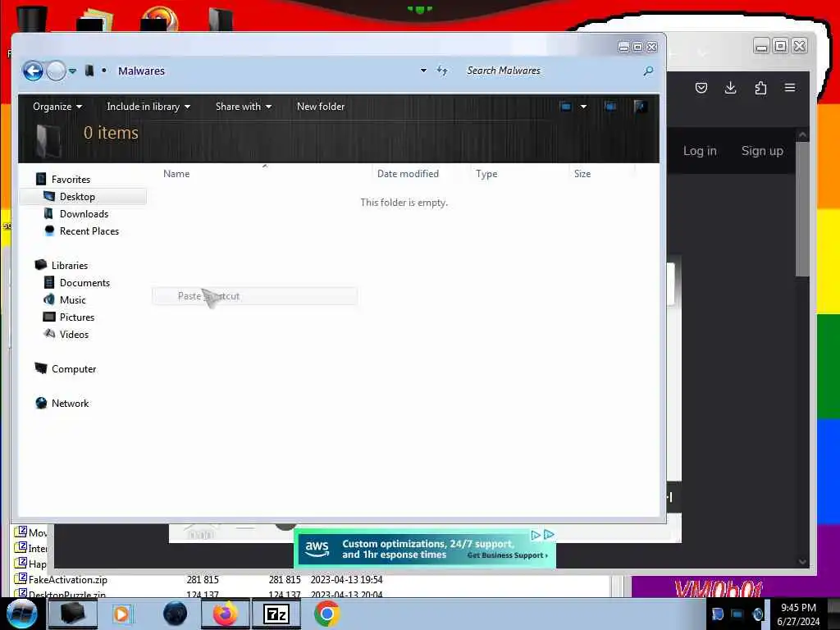Click Firefox Pocket save icon
Viewport: 840px width, 630px height.
[701, 88]
